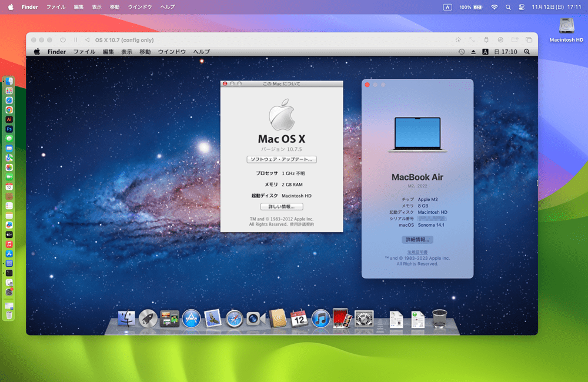Click 詳細情報 button in MacBook Air window
The height and width of the screenshot is (382, 588).
click(417, 240)
